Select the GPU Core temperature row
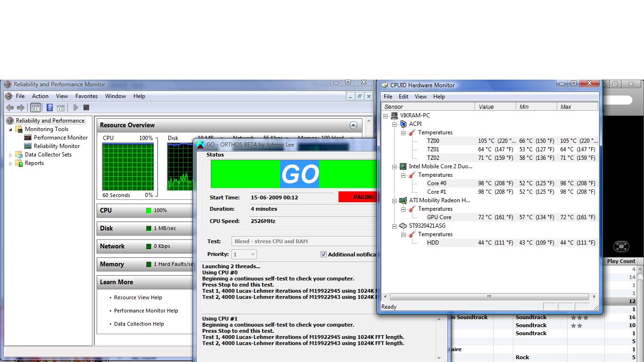 coord(490,217)
